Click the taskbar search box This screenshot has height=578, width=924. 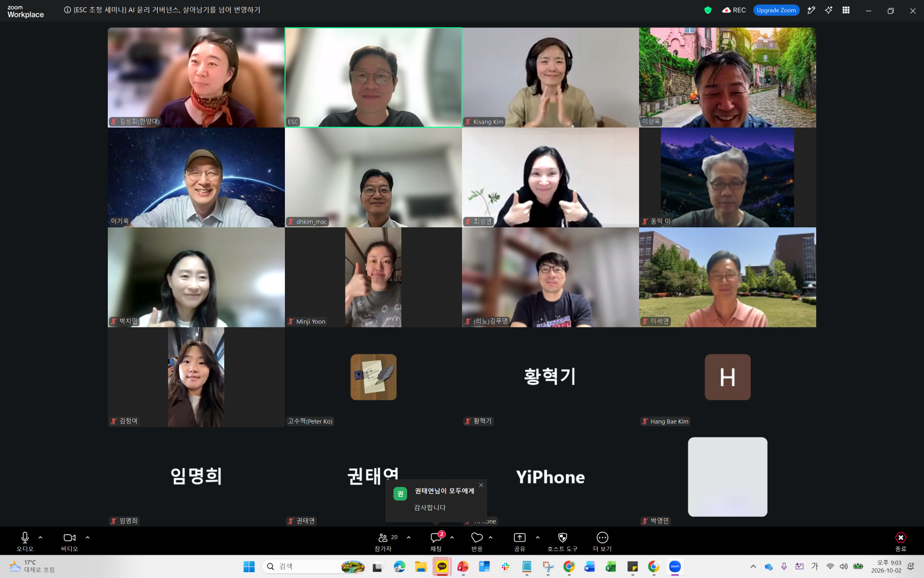[x=314, y=566]
